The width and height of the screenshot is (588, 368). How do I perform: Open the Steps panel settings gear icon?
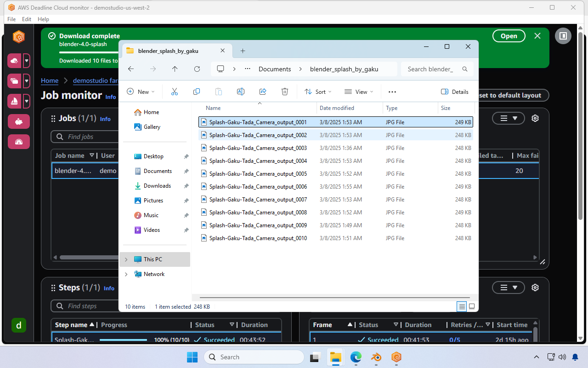click(x=535, y=287)
